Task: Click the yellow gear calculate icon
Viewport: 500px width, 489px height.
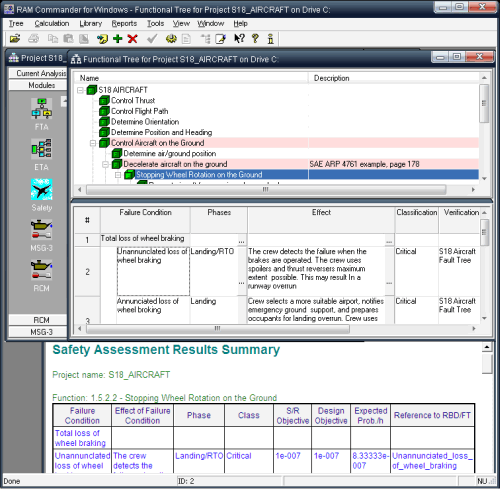Action: click(171, 39)
